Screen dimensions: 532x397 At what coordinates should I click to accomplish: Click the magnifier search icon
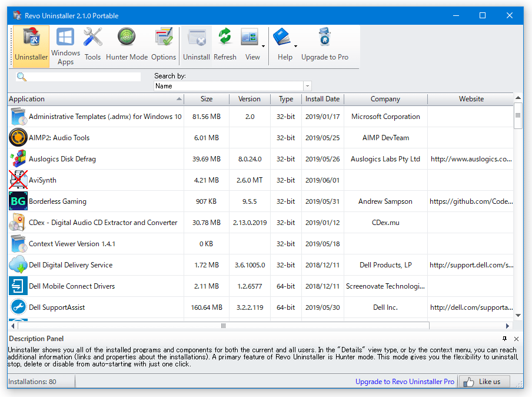pyautogui.click(x=21, y=77)
